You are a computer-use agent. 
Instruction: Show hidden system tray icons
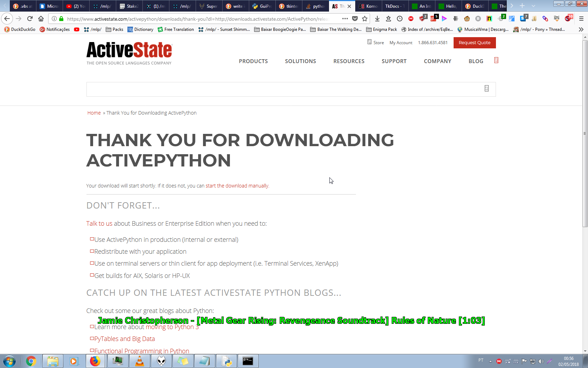point(490,361)
